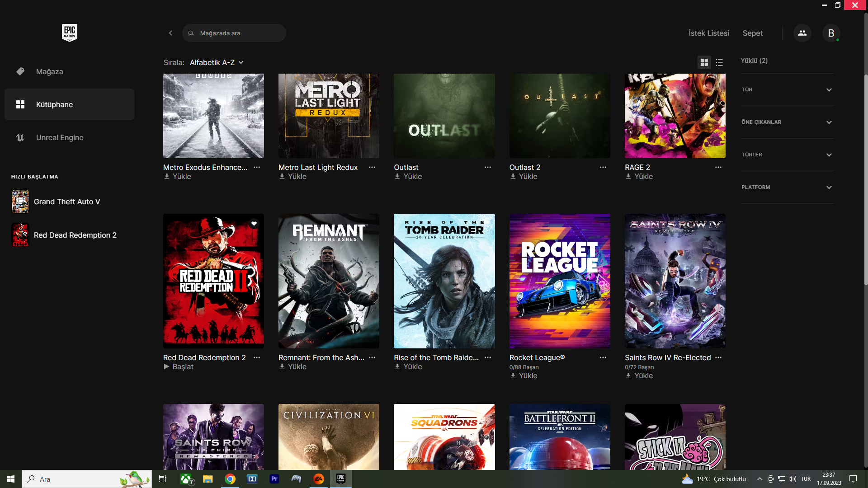Go back using the back arrow
868x488 pixels.
(170, 33)
